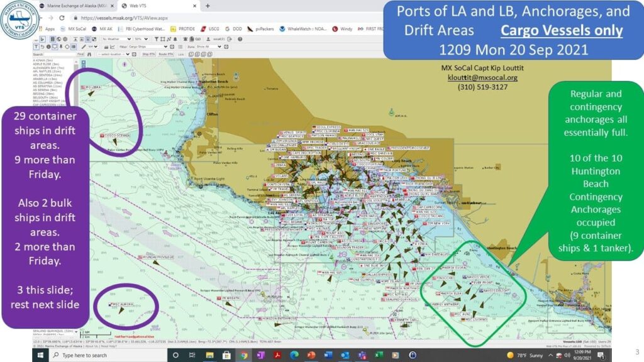Image resolution: width=644 pixels, height=362 pixels.
Task: Open the select location dropdown
Action: coord(114,54)
